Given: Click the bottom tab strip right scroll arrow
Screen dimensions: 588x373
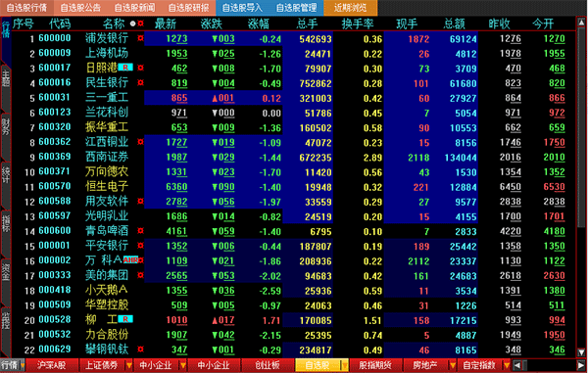Looking at the screenshot, I should point(581,365).
